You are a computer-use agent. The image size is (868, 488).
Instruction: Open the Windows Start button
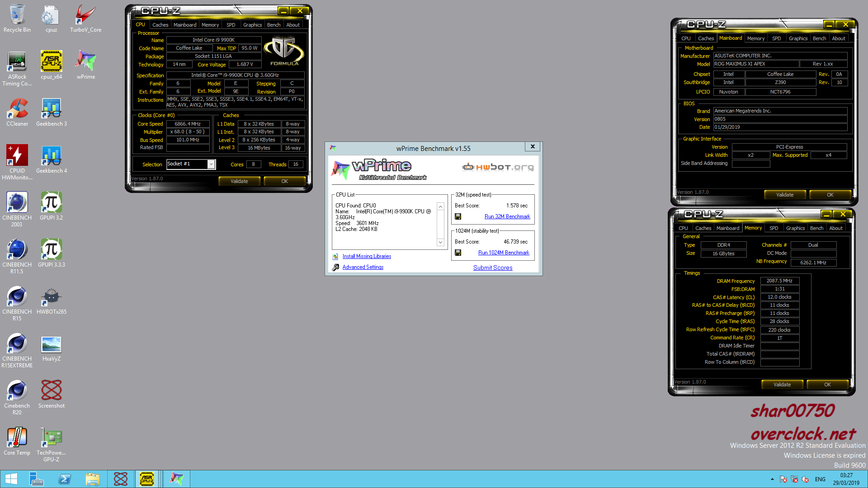[x=11, y=479]
